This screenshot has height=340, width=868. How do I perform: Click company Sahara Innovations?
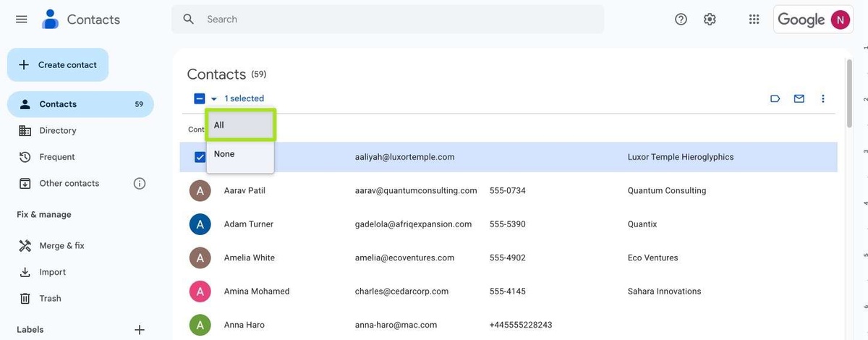pos(665,292)
